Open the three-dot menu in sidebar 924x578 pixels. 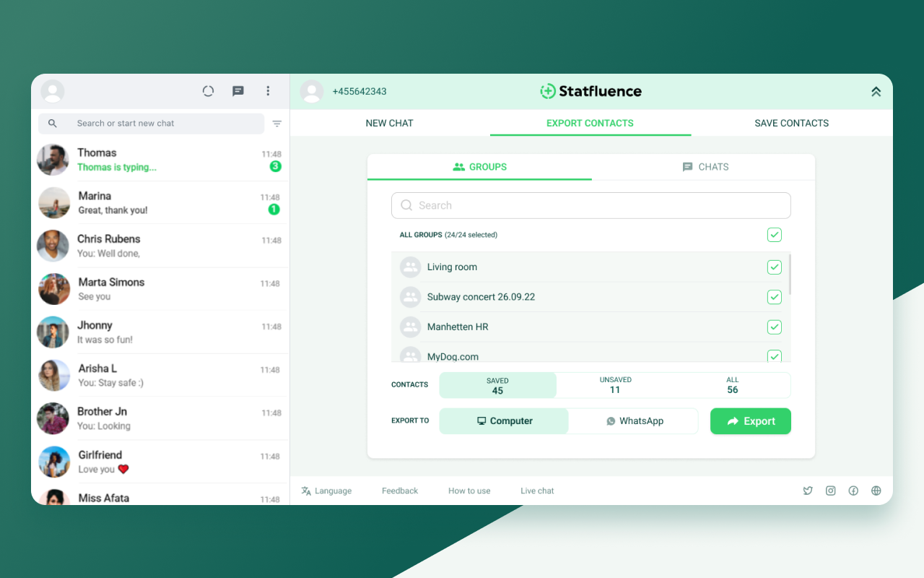click(x=268, y=91)
